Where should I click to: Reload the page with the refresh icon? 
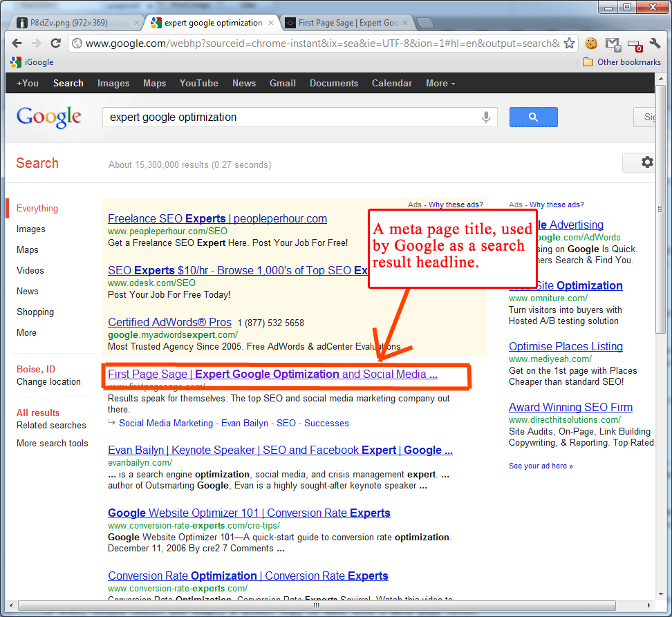(56, 44)
